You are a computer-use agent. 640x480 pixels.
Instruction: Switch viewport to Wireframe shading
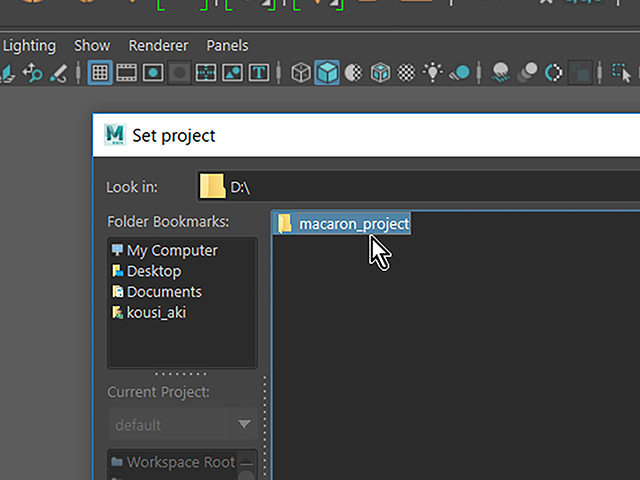coord(301,73)
